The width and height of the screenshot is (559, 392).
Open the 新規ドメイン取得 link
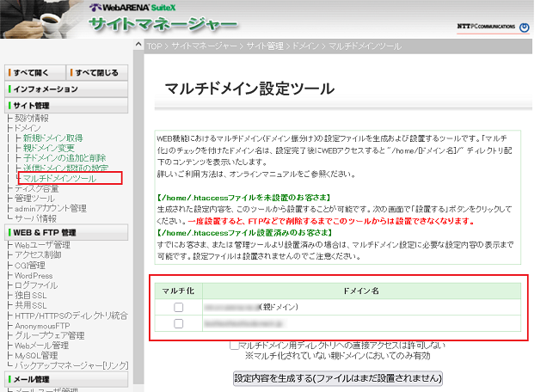click(x=53, y=138)
